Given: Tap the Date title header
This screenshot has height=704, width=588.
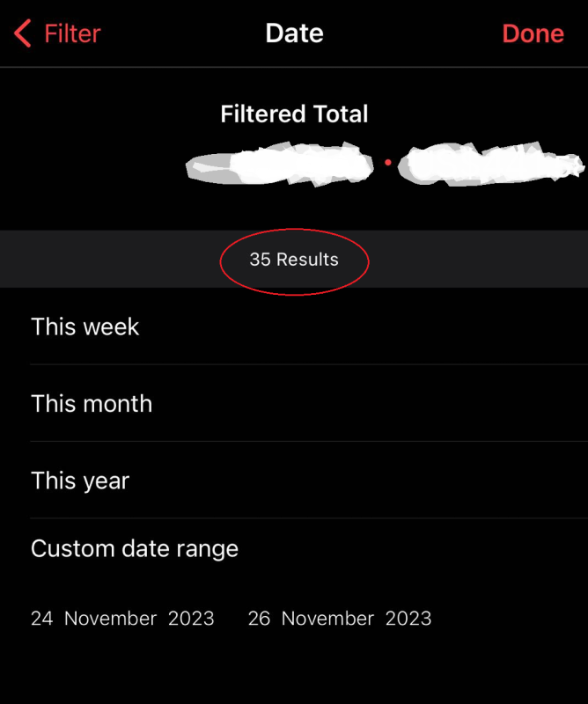Looking at the screenshot, I should click(294, 33).
